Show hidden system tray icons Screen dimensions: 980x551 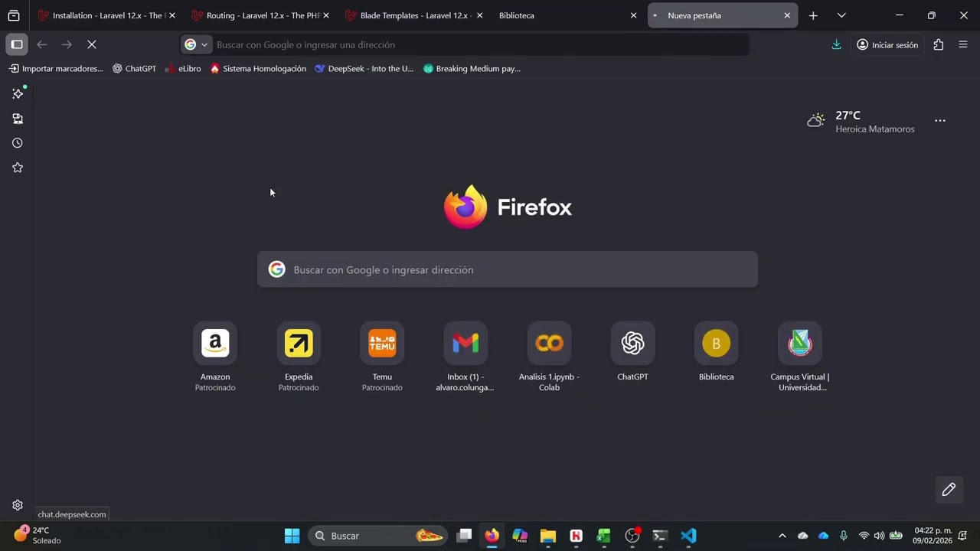pyautogui.click(x=782, y=536)
